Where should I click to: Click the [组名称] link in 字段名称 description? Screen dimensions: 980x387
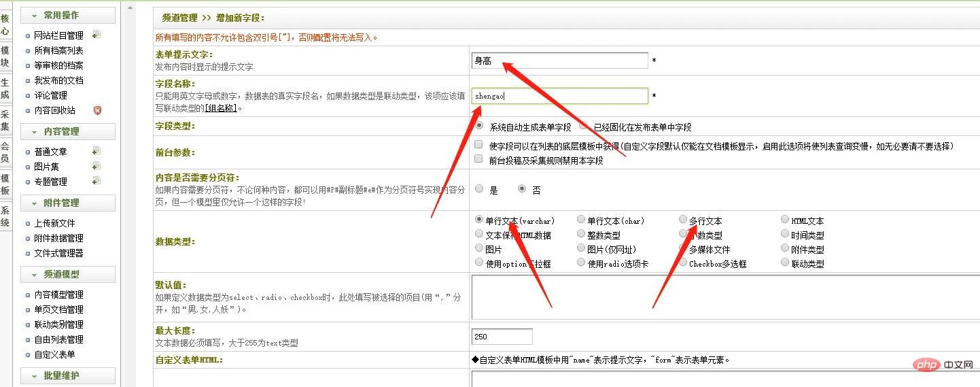pos(221,107)
